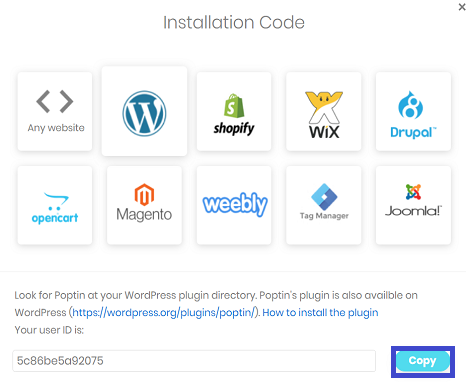The width and height of the screenshot is (466, 382).
Task: Close the Installation Code dialog
Action: (462, 7)
